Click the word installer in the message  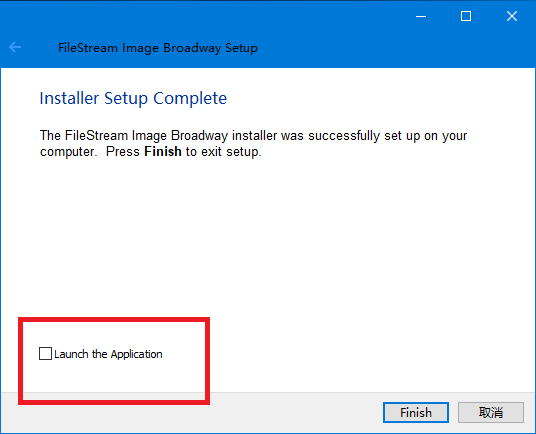[x=254, y=136]
